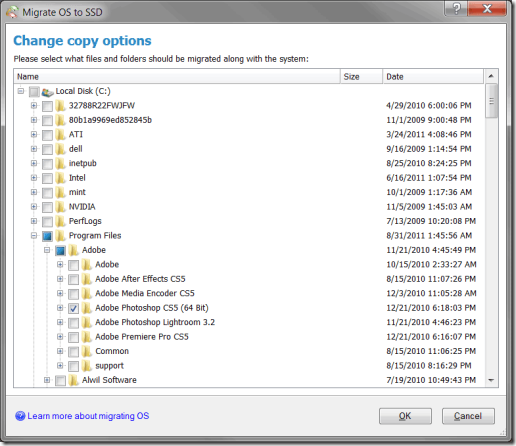Click the help question mark title bar icon
Screen dimensions: 516x446
[x=456, y=8]
